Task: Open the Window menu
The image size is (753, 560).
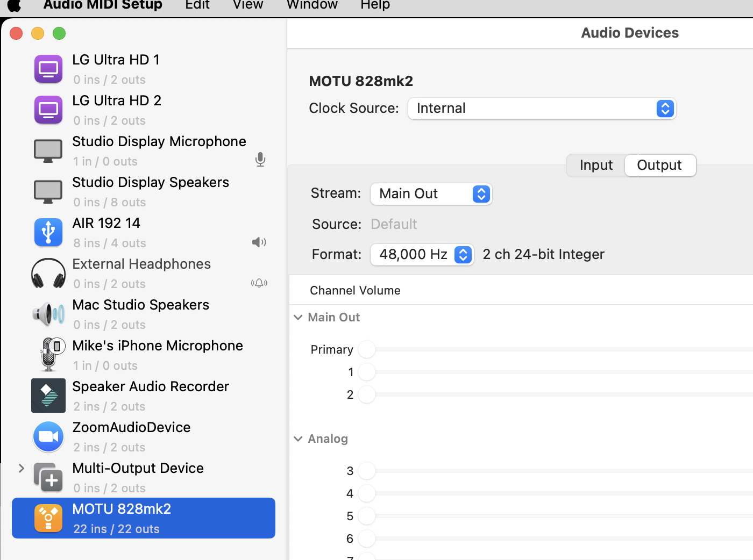Action: click(x=312, y=5)
